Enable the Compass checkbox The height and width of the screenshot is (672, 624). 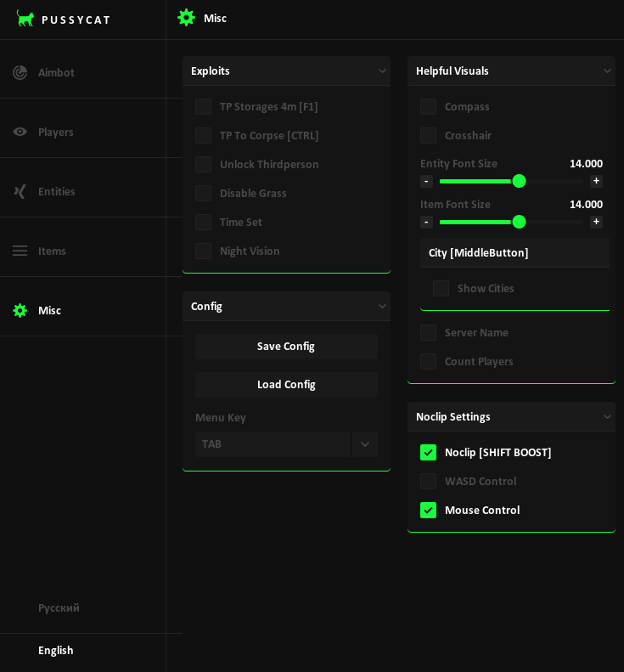[x=428, y=106]
